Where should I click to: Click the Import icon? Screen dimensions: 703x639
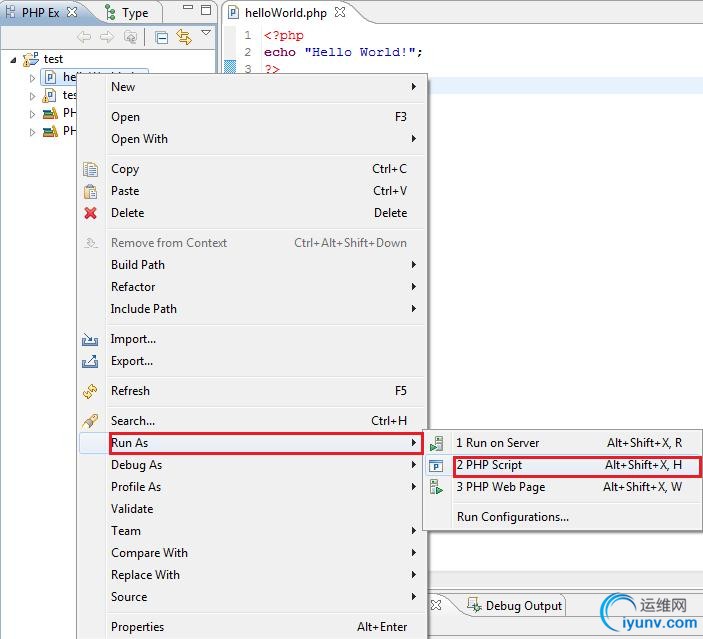tap(90, 339)
